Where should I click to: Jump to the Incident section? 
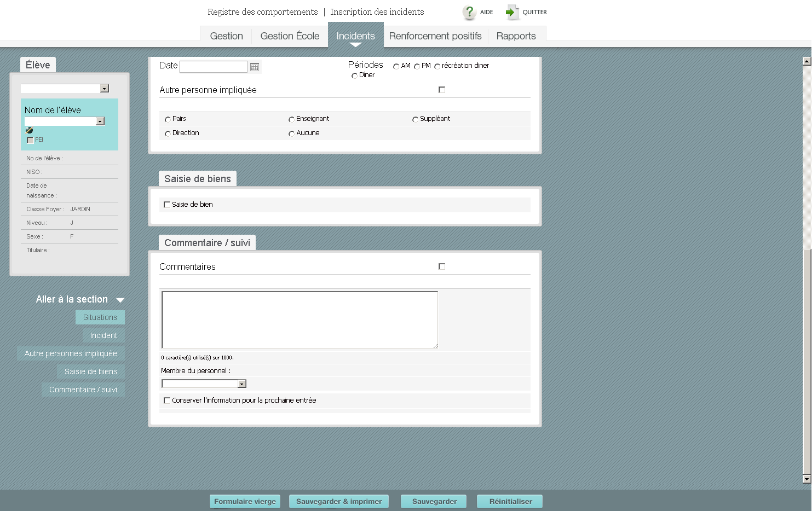click(103, 335)
